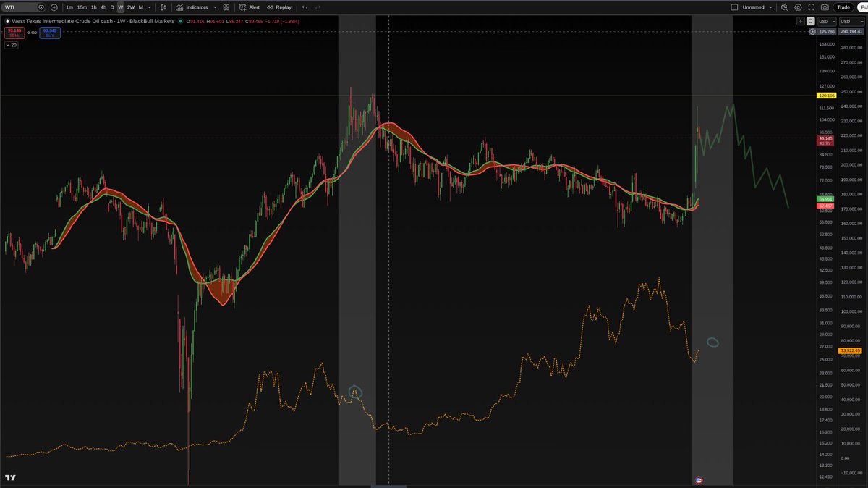The height and width of the screenshot is (488, 868).
Task: Click the yellow 120.106 price label
Action: pyautogui.click(x=826, y=96)
